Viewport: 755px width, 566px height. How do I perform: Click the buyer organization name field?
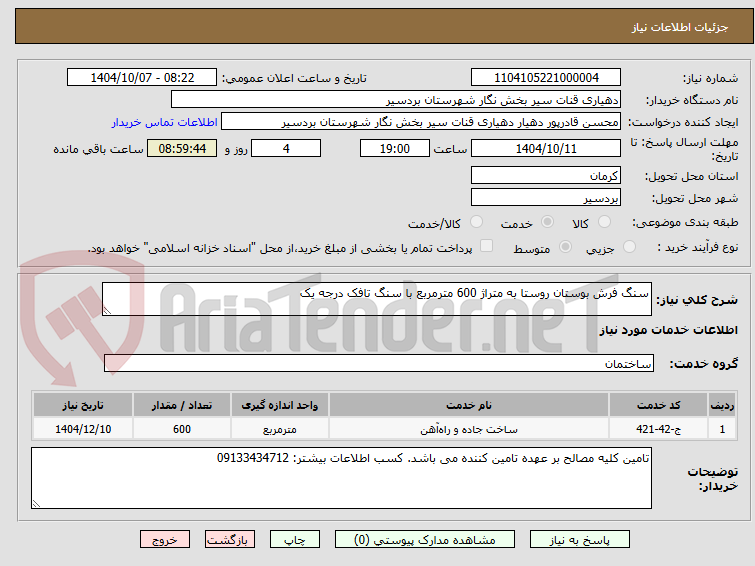click(396, 100)
